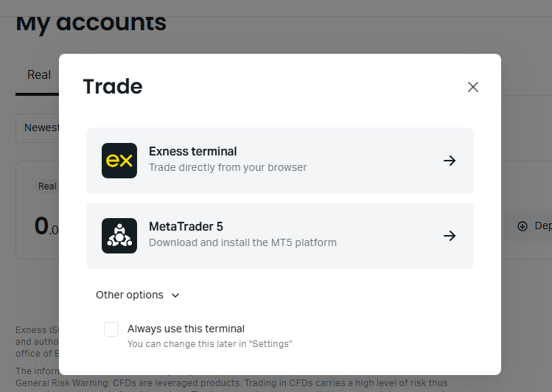Viewport: 552px width, 392px height.
Task: Click the chevron beside Other options
Action: pos(175,295)
